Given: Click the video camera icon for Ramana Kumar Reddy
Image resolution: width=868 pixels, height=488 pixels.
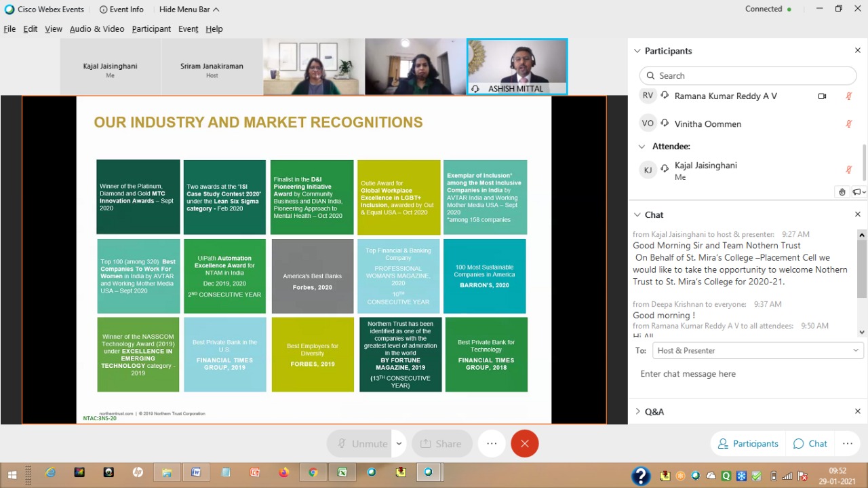Looking at the screenshot, I should click(x=822, y=96).
